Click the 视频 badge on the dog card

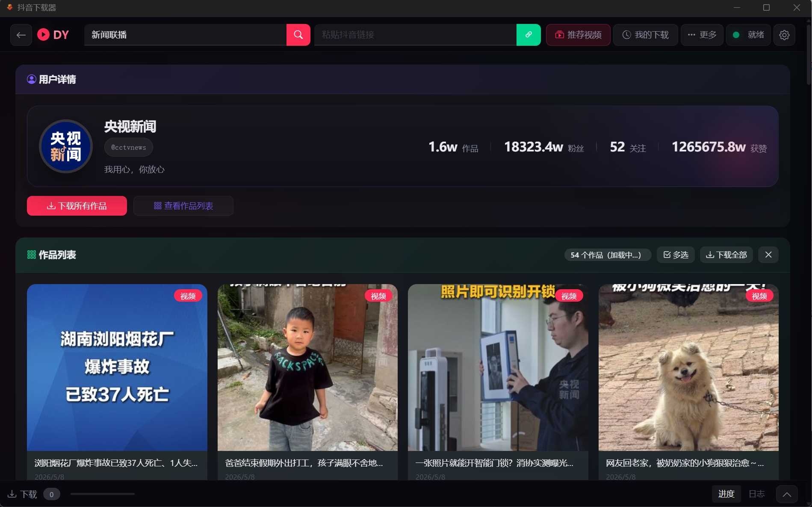[759, 296]
